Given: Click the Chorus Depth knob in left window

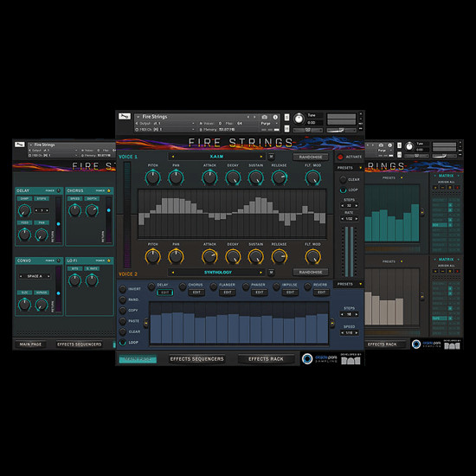Looking at the screenshot, I should click(92, 210).
